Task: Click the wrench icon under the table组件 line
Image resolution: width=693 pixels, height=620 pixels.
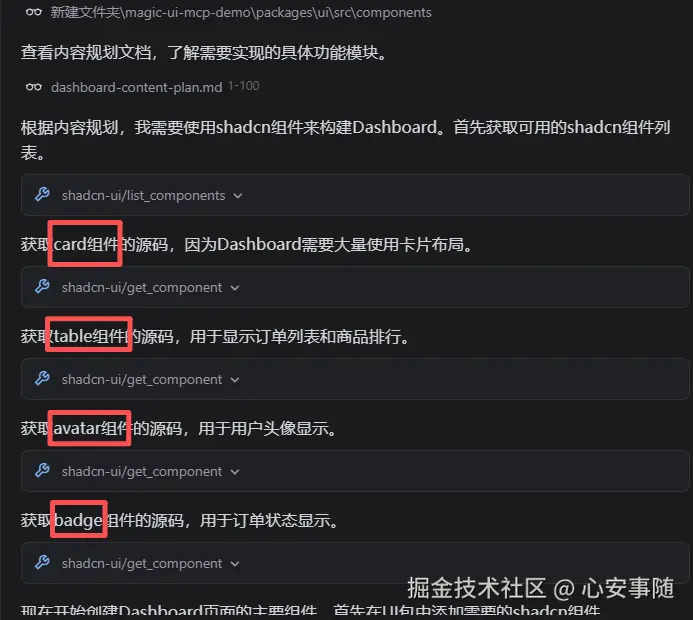Action: coord(42,378)
